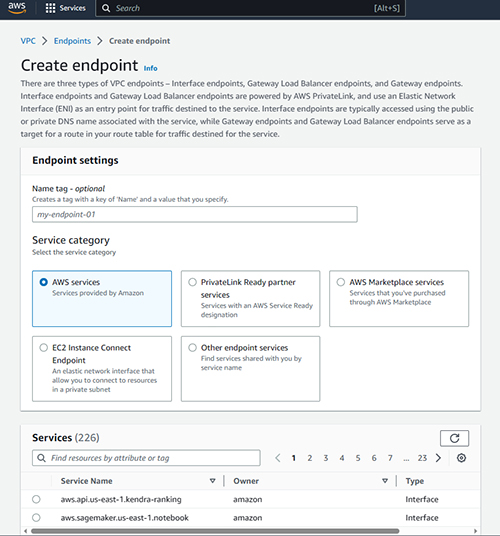Click the Name tag input field
This screenshot has width=500, height=536.
pyautogui.click(x=195, y=214)
